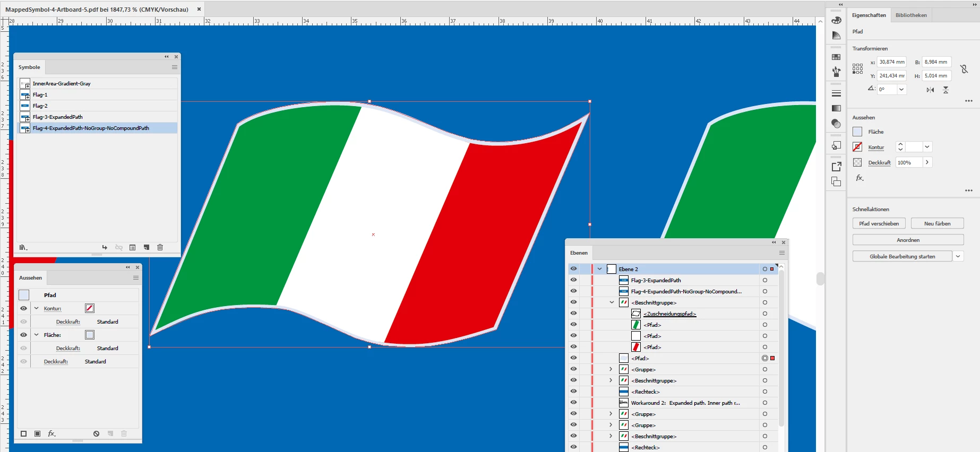Screen dimensions: 980x452
Task: Open the Artboards panel icon in dock
Action: [x=836, y=181]
